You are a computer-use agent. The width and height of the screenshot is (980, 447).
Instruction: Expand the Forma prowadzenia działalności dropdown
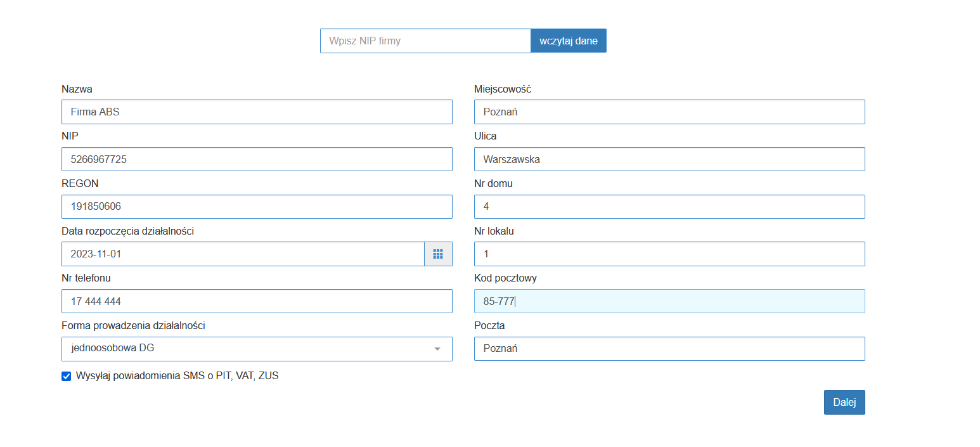tap(256, 349)
